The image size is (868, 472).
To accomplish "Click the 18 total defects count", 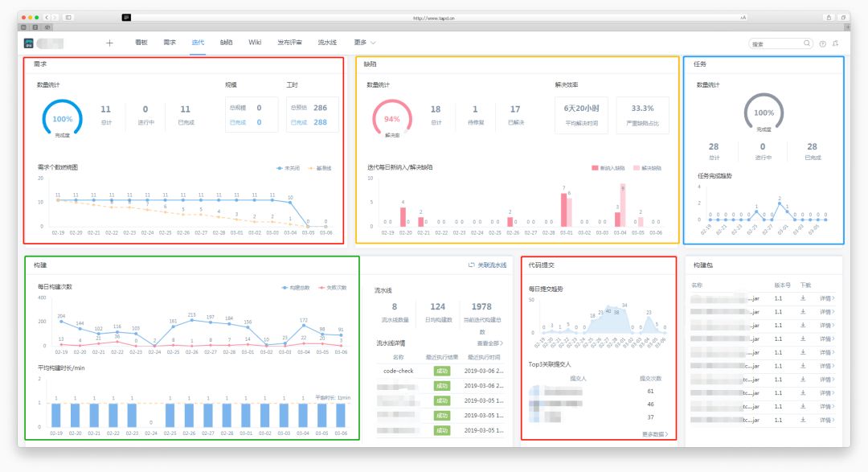I will 436,109.
